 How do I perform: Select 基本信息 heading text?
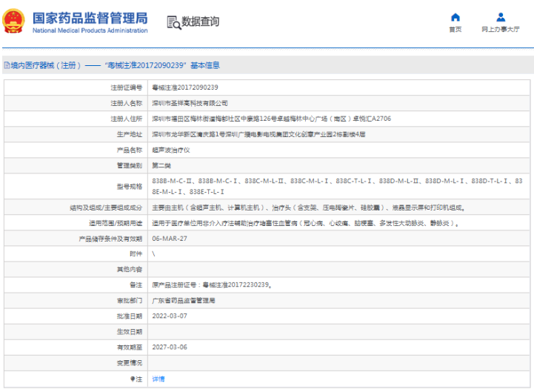(205, 65)
